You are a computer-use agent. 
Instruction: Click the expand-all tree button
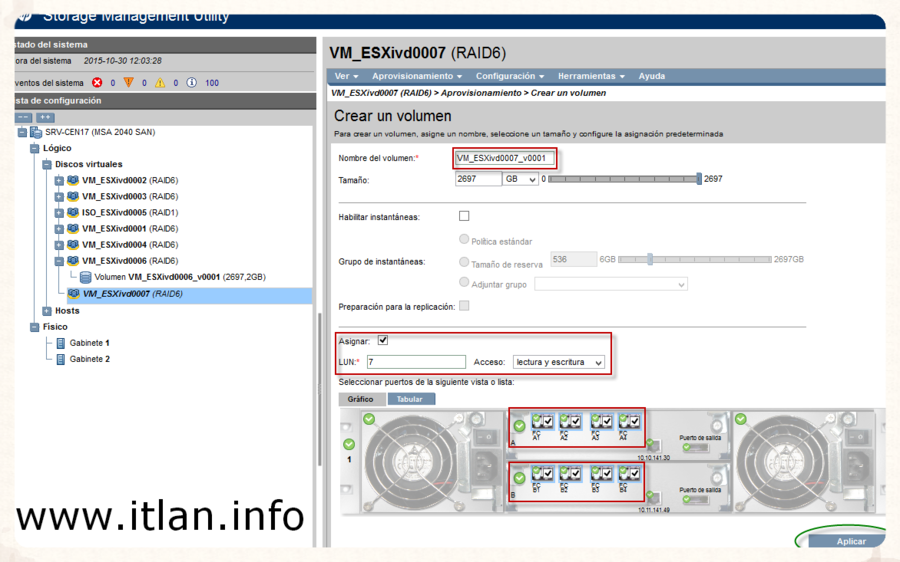point(45,117)
